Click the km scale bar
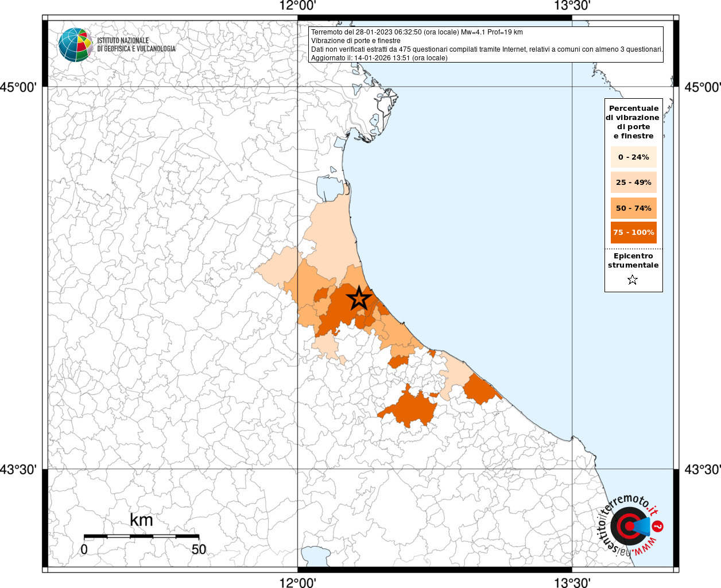Image resolution: width=721 pixels, height=588 pixels. coord(141,536)
